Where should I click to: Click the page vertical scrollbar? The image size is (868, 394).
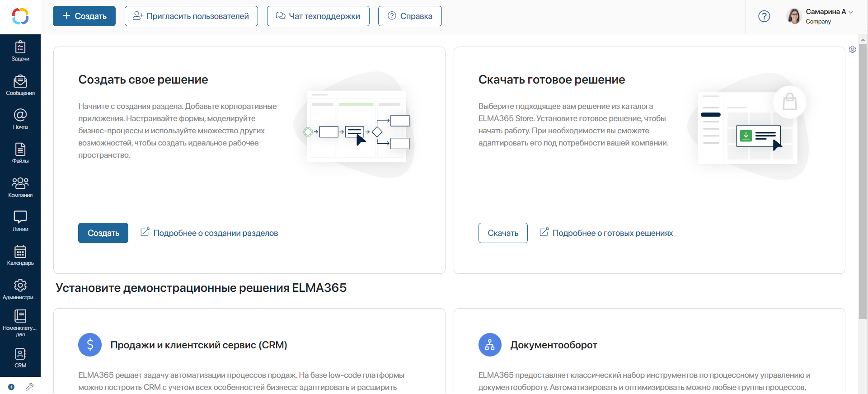863,181
